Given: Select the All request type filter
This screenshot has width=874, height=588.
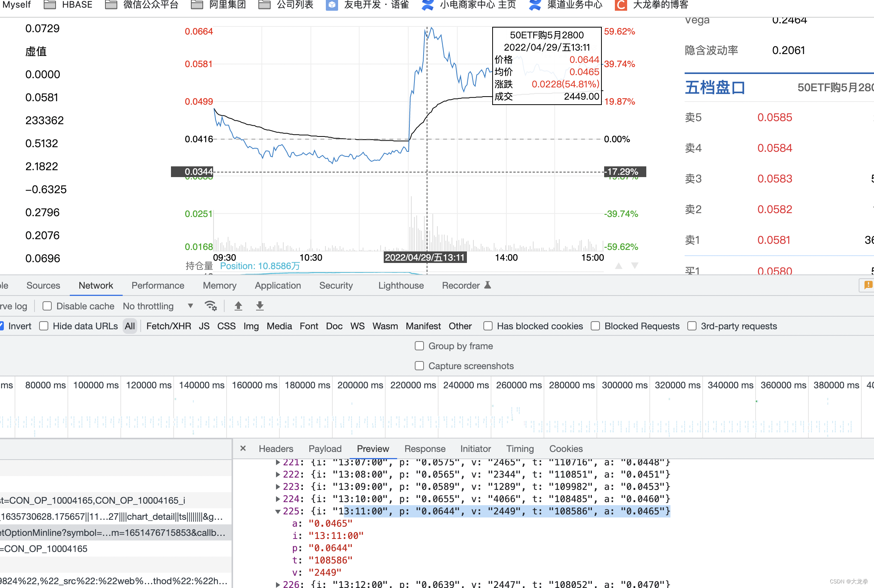Looking at the screenshot, I should [x=130, y=326].
